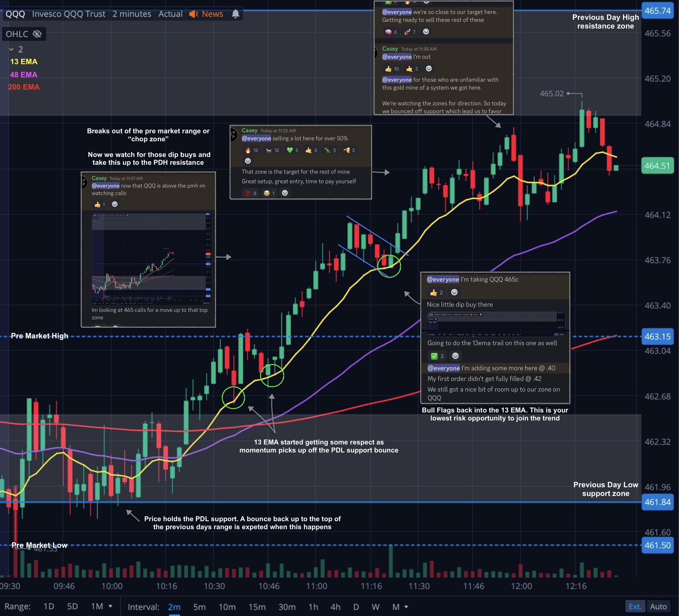Open the News megaphone icon
Screen dimensions: 679x616
(x=194, y=14)
